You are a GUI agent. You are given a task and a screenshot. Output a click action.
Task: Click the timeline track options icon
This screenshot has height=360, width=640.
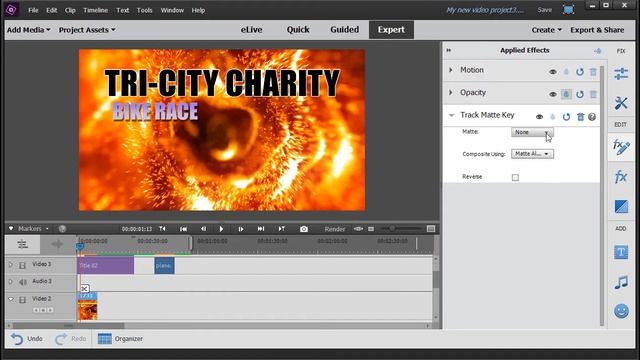(x=22, y=244)
